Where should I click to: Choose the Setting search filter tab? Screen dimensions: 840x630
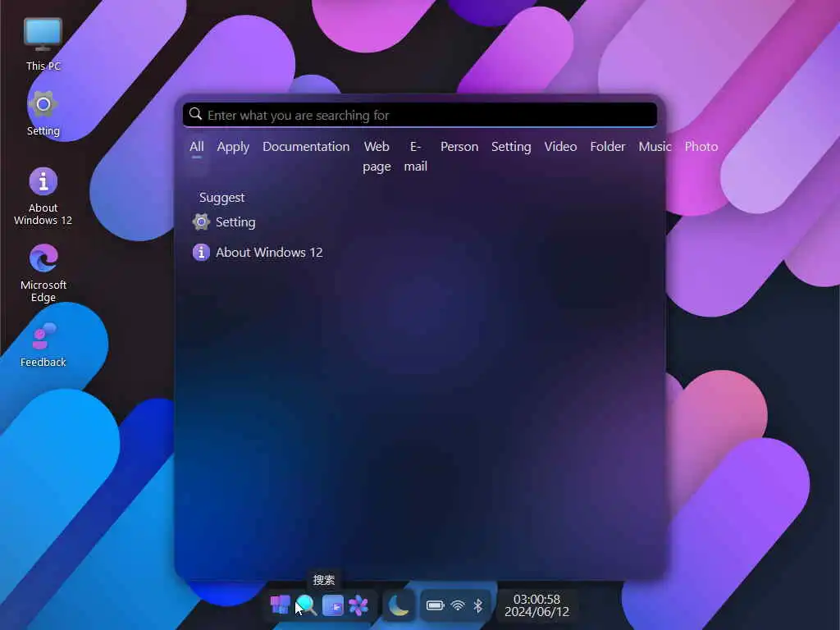tap(511, 146)
